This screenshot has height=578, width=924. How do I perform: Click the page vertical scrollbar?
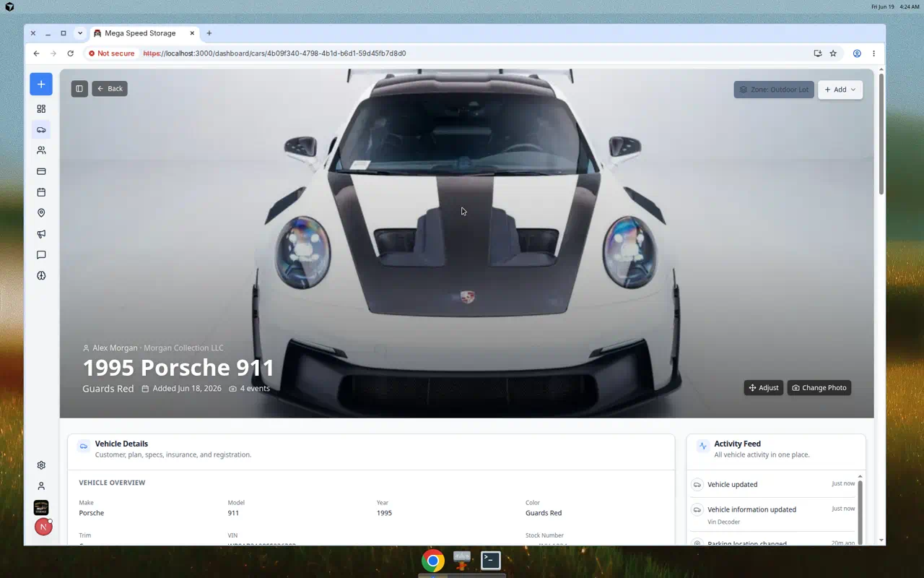(881, 134)
